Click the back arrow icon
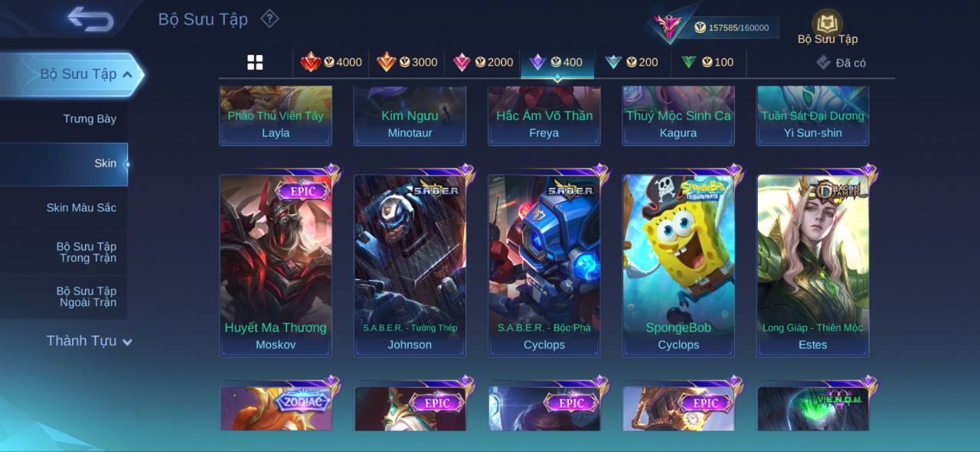This screenshot has height=452, width=980. tap(90, 19)
